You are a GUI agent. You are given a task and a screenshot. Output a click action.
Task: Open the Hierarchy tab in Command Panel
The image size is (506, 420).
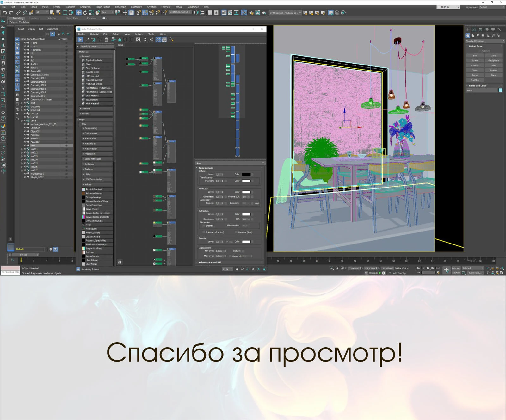coord(480,29)
